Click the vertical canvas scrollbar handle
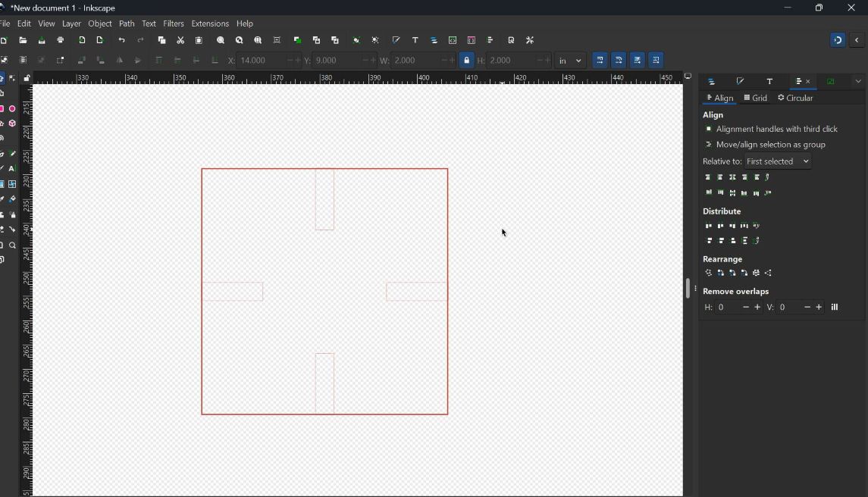The image size is (868, 497). 688,288
